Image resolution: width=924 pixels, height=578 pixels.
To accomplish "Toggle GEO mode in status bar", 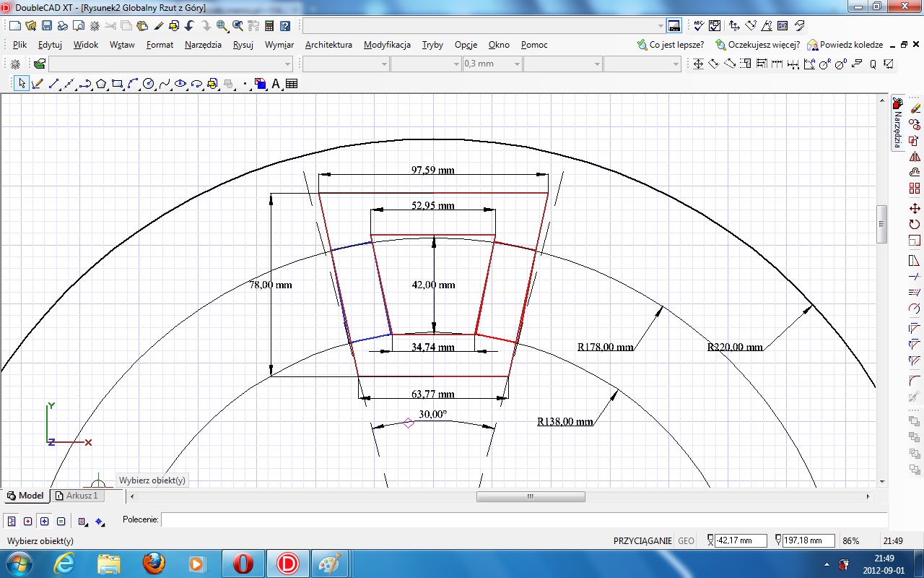I will [686, 540].
